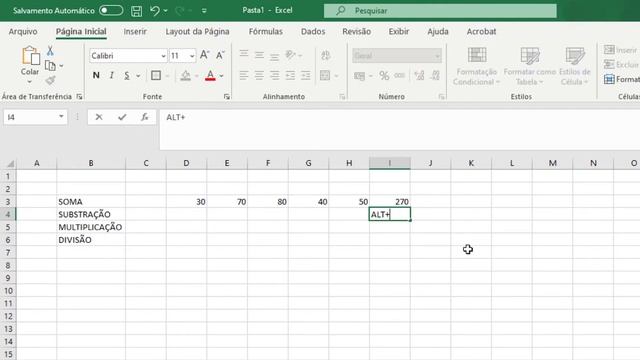Viewport: 640px width, 360px height.
Task: Click the Format Painter brush icon
Action: (50, 80)
